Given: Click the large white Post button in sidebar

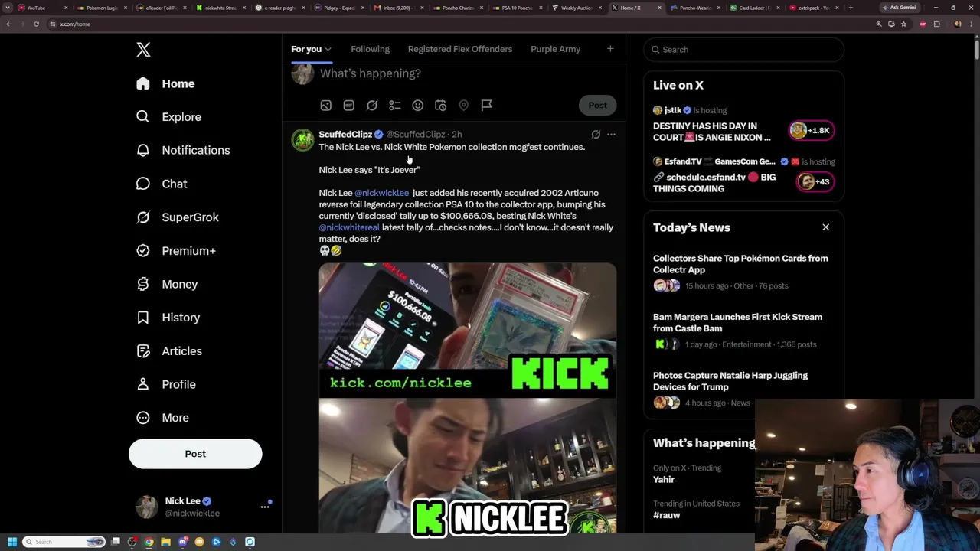Looking at the screenshot, I should point(195,454).
